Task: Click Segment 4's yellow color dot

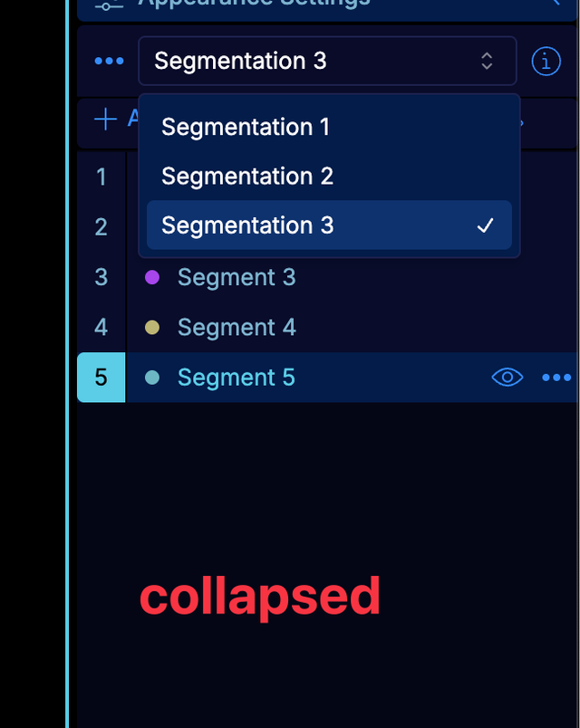Action: (x=151, y=328)
